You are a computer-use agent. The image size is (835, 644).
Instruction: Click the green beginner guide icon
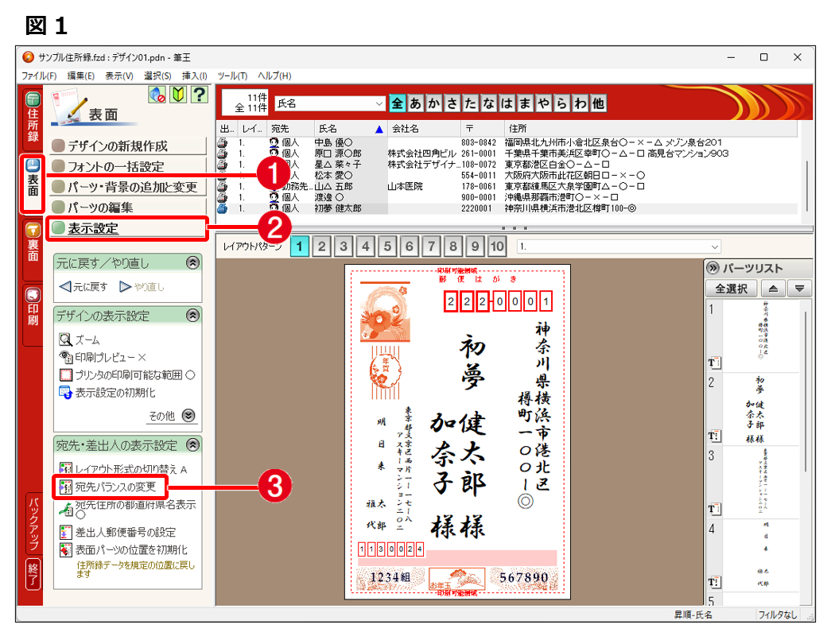tap(178, 96)
